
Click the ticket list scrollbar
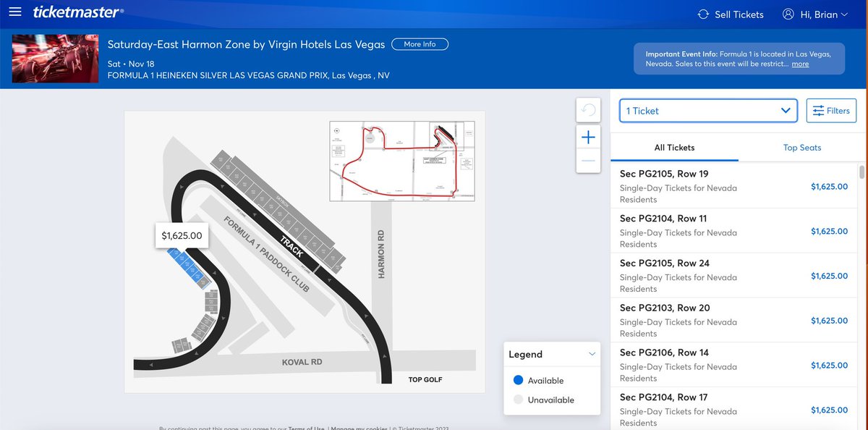[861, 172]
